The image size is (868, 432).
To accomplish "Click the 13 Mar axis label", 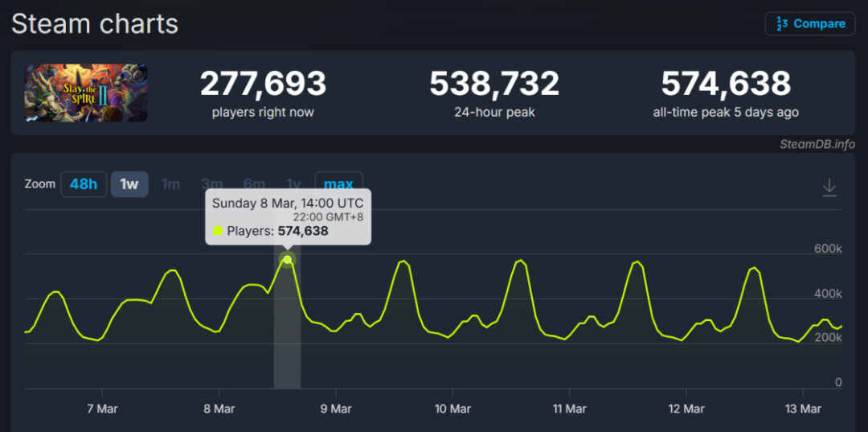I will pos(803,409).
